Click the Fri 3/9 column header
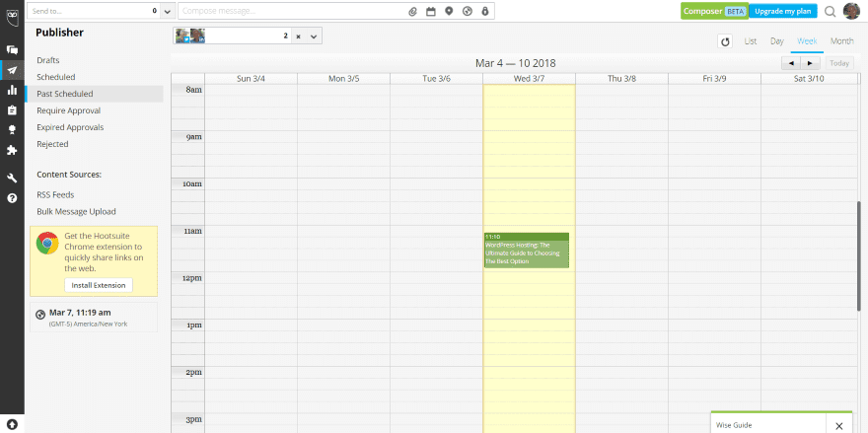Image resolution: width=868 pixels, height=433 pixels. [x=715, y=79]
